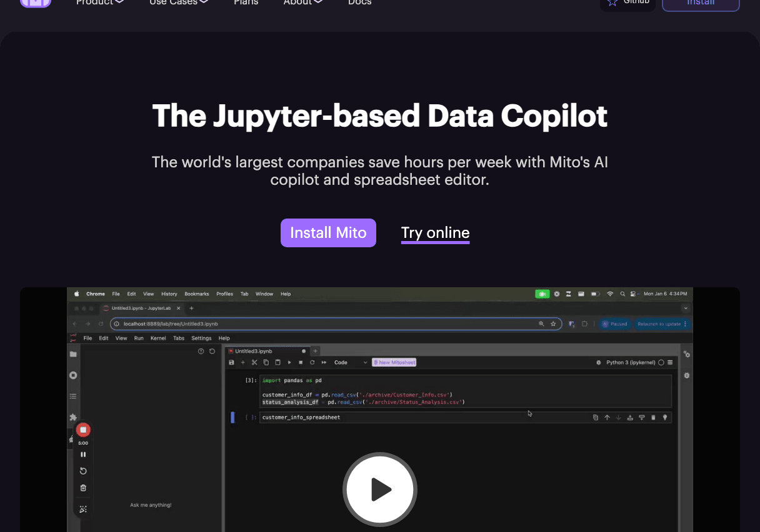This screenshot has width=760, height=532.
Task: Open the Code cell type dropdown
Action: [351, 362]
